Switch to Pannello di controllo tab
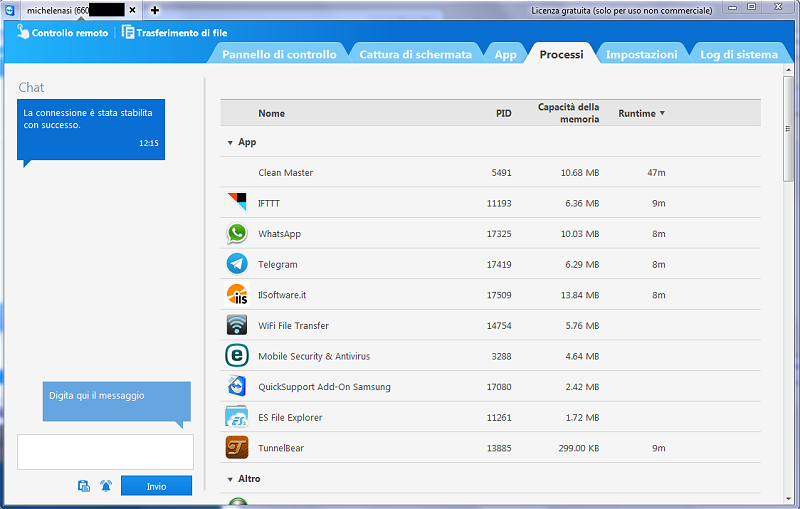This screenshot has height=509, width=800. pyautogui.click(x=279, y=54)
